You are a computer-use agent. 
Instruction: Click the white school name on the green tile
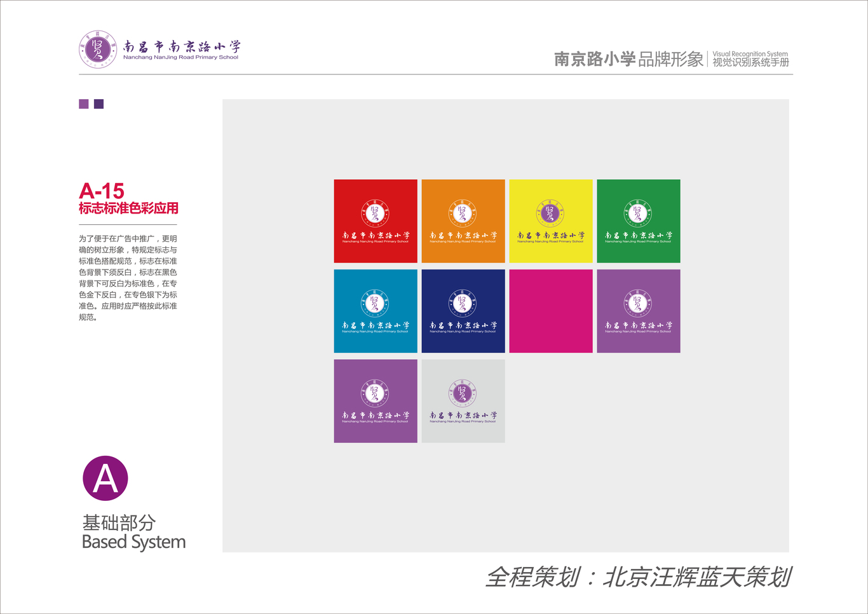[x=639, y=235]
